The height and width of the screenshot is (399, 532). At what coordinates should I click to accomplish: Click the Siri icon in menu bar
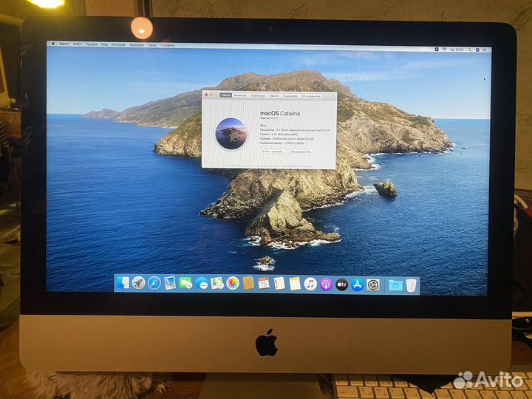(477, 50)
